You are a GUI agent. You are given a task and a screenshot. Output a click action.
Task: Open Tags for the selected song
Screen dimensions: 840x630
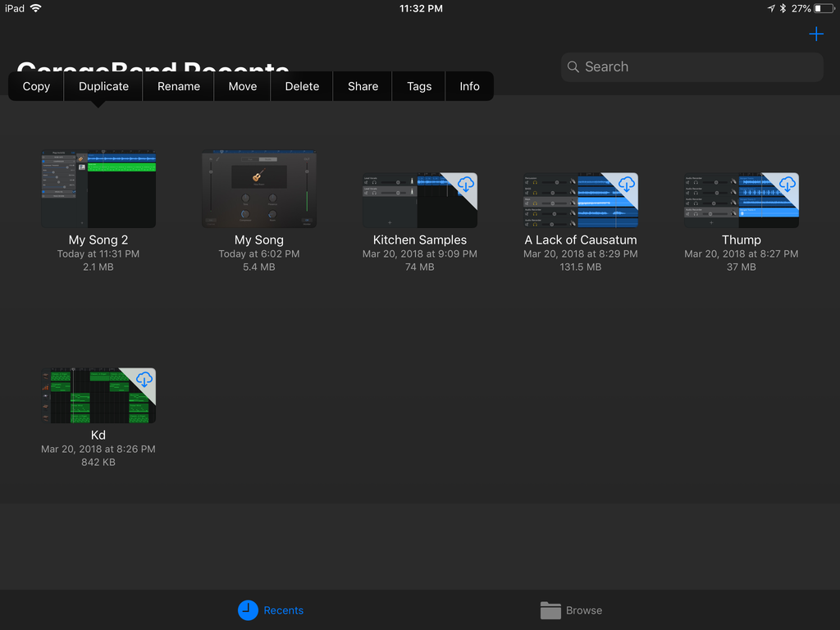click(418, 85)
